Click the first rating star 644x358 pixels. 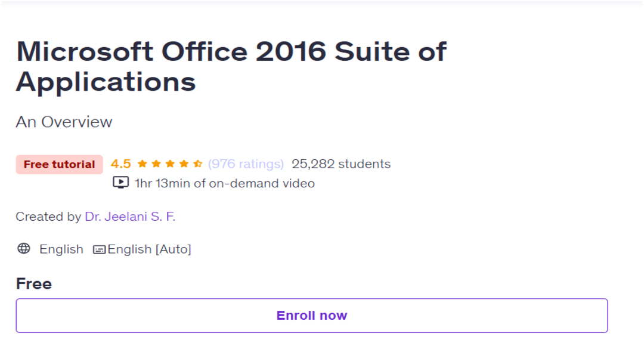pyautogui.click(x=143, y=164)
